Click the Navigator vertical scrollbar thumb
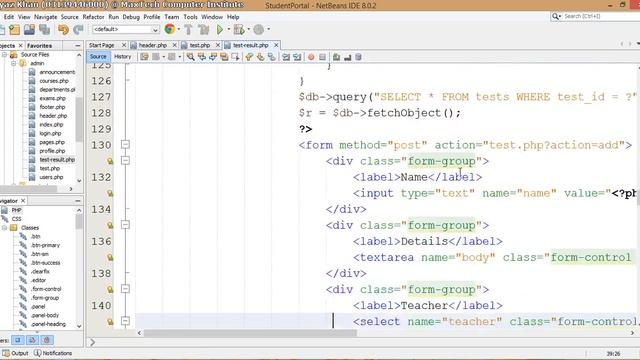This screenshot has width=640, height=360. pyautogui.click(x=79, y=222)
